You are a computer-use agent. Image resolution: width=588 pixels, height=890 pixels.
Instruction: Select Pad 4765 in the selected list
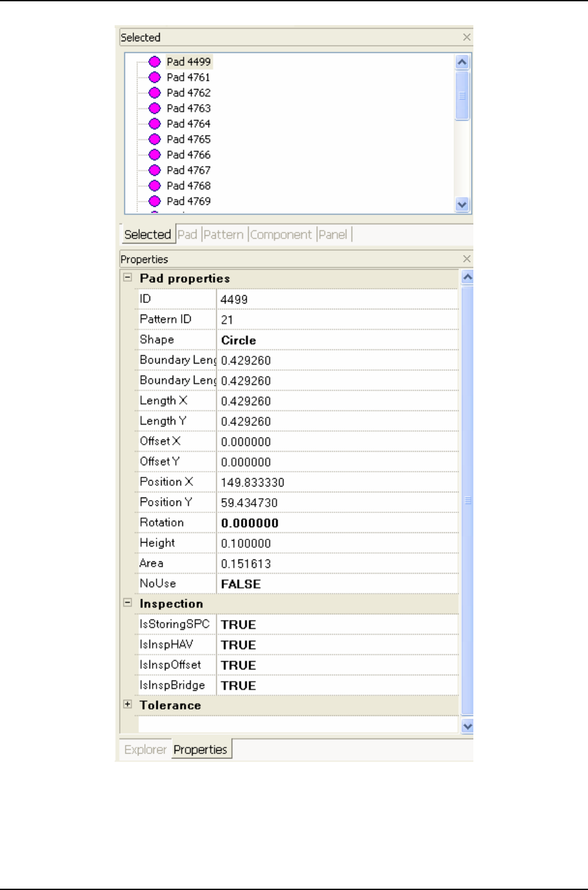pos(188,139)
